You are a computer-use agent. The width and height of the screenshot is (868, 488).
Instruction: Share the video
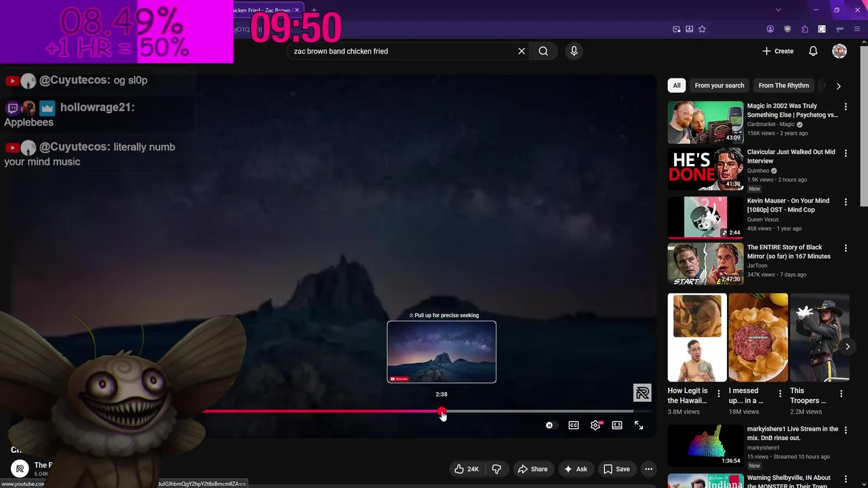tap(532, 469)
